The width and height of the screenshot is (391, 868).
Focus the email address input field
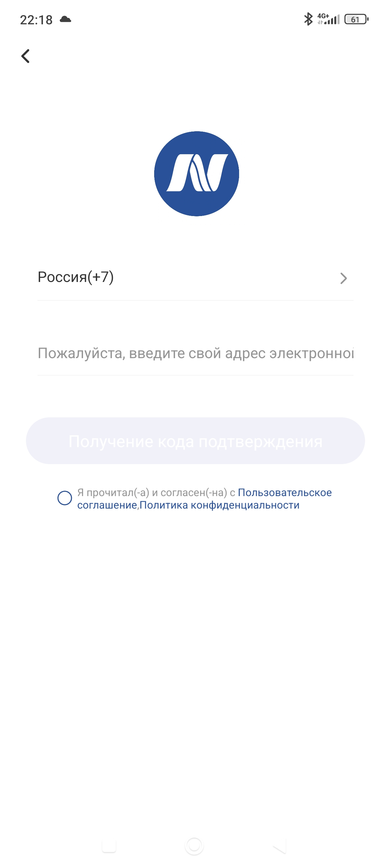click(x=195, y=353)
